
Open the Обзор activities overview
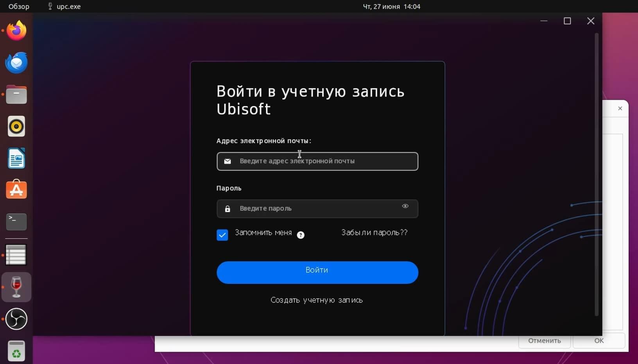click(x=19, y=6)
